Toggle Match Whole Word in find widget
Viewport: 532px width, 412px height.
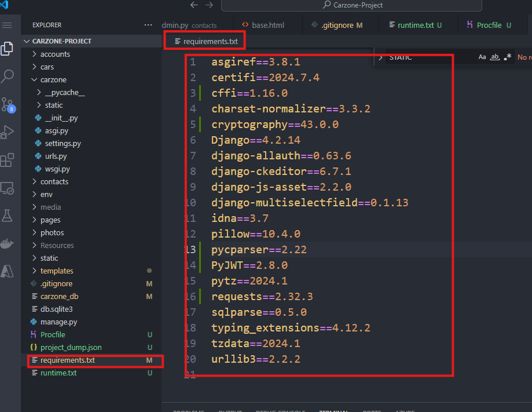point(495,57)
